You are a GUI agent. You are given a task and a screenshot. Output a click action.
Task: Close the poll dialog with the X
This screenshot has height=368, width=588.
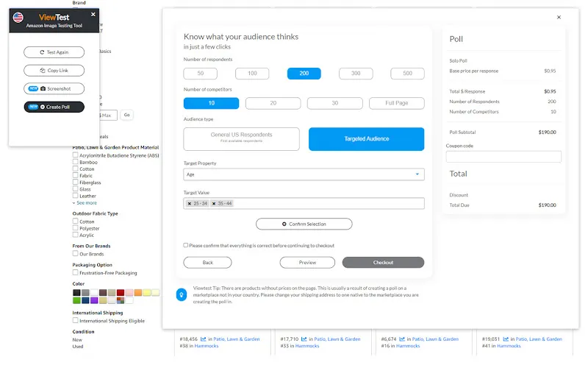tap(559, 18)
